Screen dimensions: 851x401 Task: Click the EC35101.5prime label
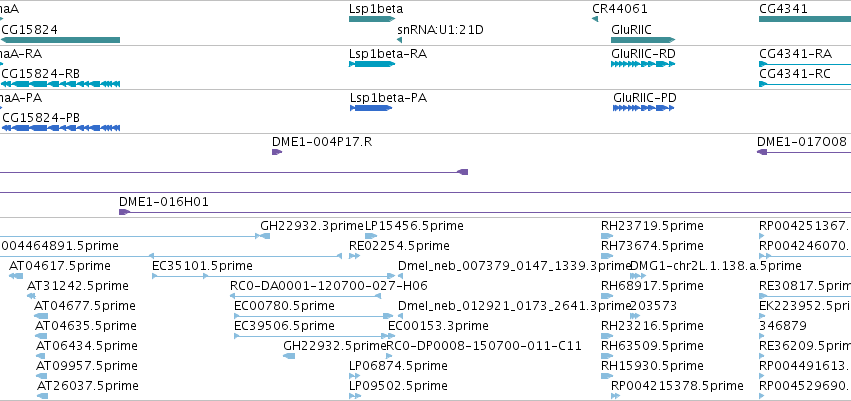[202, 266]
